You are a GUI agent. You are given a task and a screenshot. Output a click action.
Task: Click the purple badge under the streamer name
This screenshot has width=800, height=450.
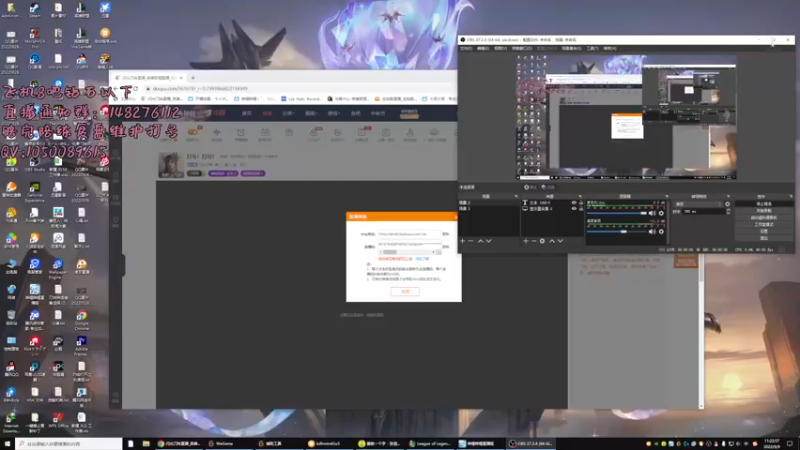click(223, 173)
